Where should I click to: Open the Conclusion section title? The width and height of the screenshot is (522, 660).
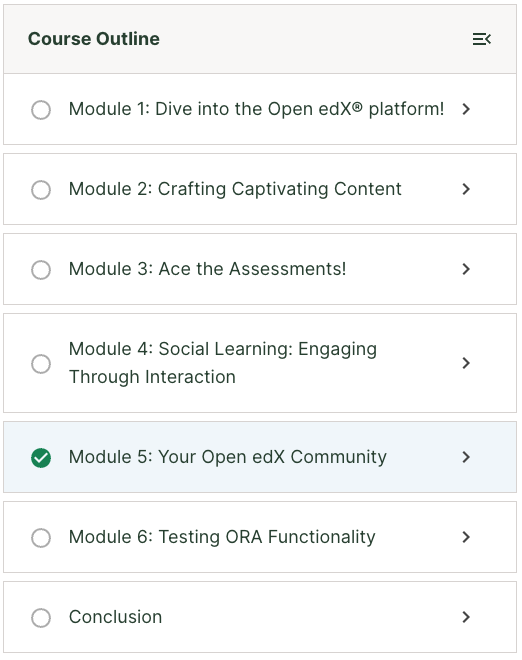(115, 617)
